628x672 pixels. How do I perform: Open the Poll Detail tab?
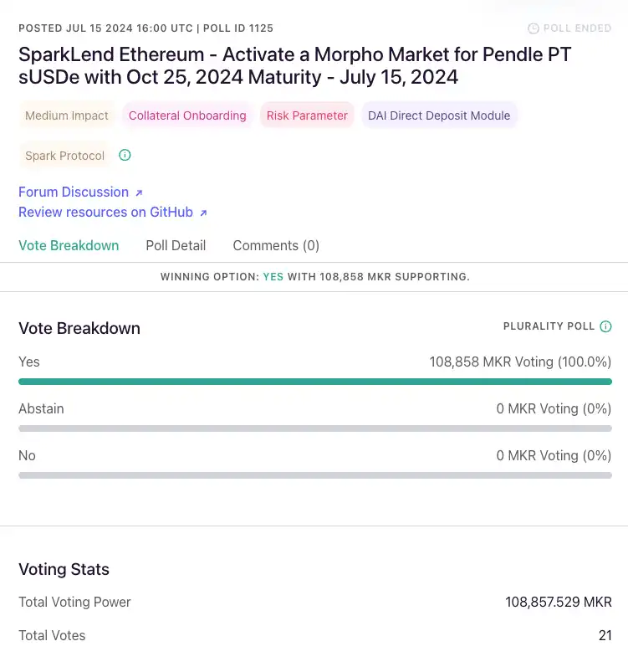[x=176, y=245]
